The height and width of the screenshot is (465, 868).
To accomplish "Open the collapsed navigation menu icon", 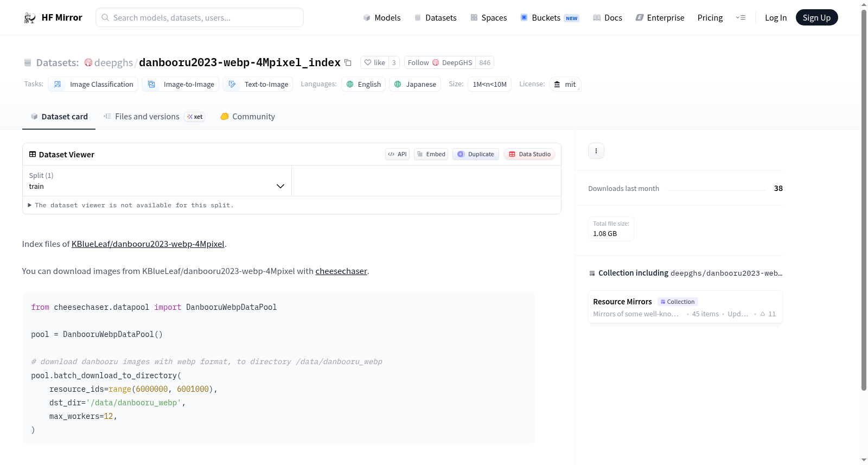I will 741,18.
